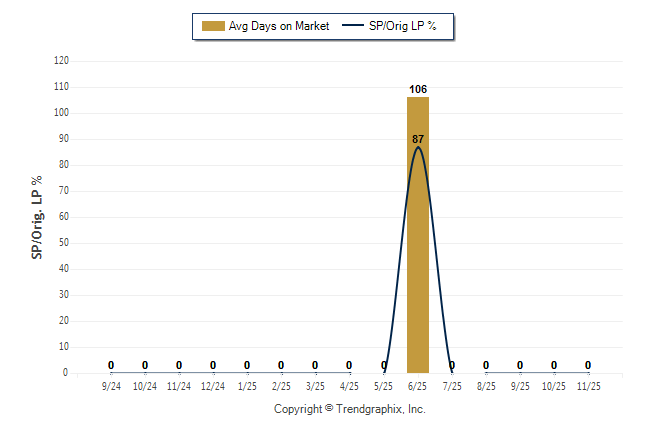Screen dimensions: 646x434
Task: Click the 6/25 gold bar
Action: coord(418,240)
